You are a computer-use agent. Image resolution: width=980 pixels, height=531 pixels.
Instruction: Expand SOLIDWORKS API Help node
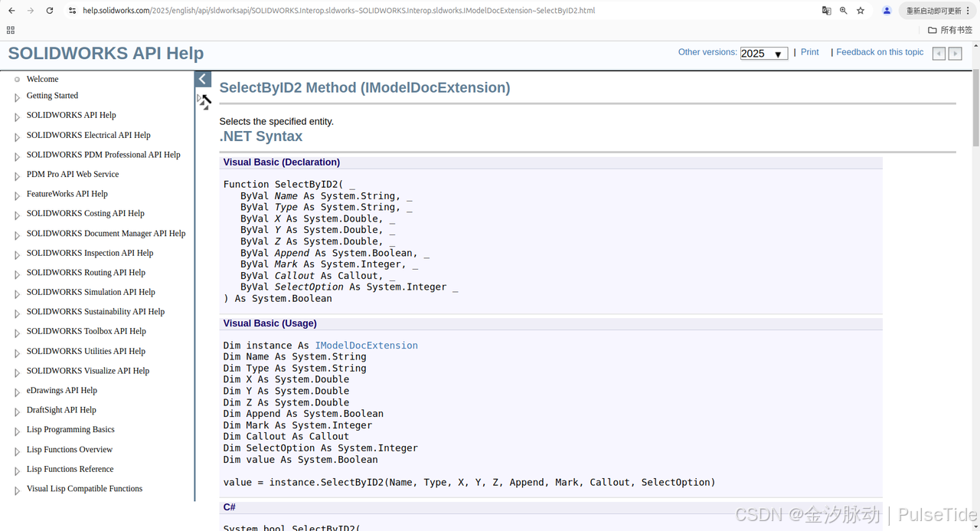point(17,117)
